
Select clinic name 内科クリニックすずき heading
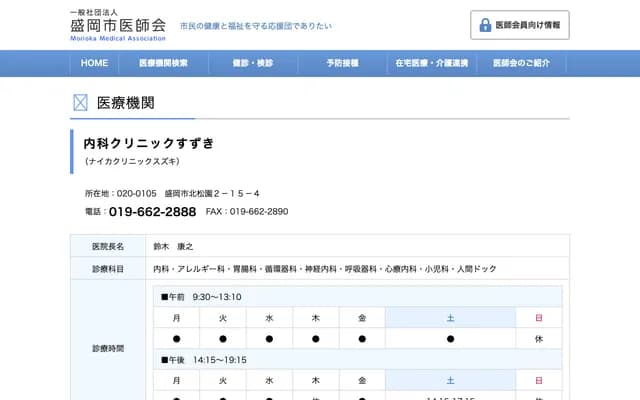pyautogui.click(x=149, y=143)
